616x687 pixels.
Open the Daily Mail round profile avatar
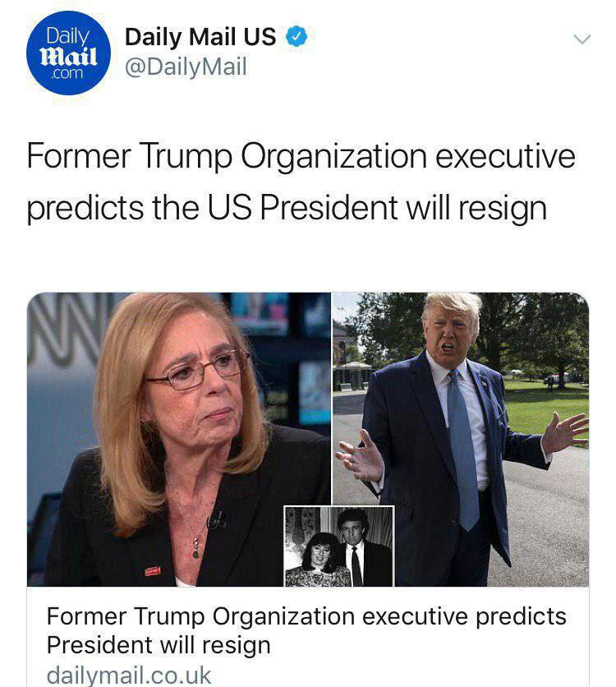(68, 53)
